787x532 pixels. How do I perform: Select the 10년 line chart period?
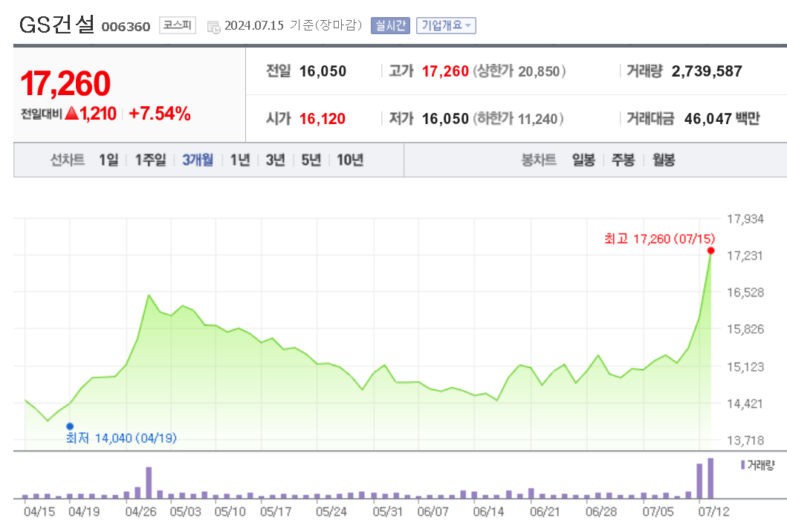(x=350, y=160)
